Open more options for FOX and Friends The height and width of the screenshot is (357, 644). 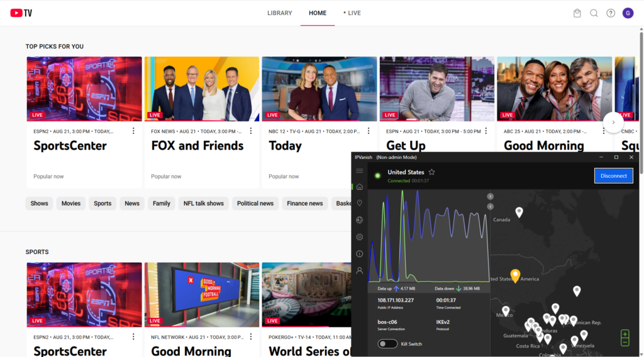click(x=250, y=131)
